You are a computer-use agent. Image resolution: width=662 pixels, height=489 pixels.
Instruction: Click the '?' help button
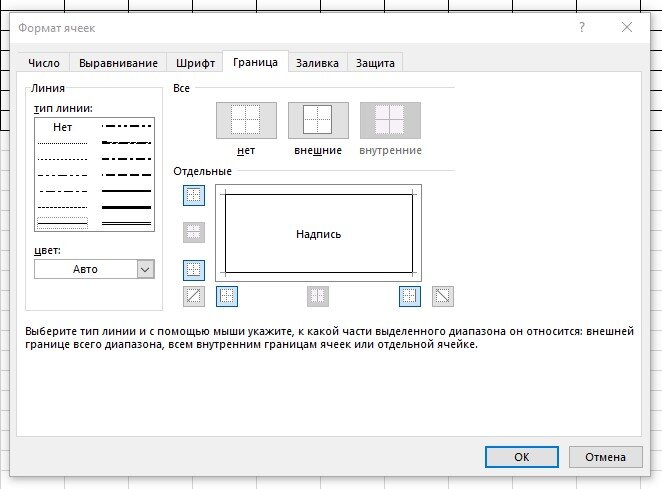pyautogui.click(x=581, y=27)
